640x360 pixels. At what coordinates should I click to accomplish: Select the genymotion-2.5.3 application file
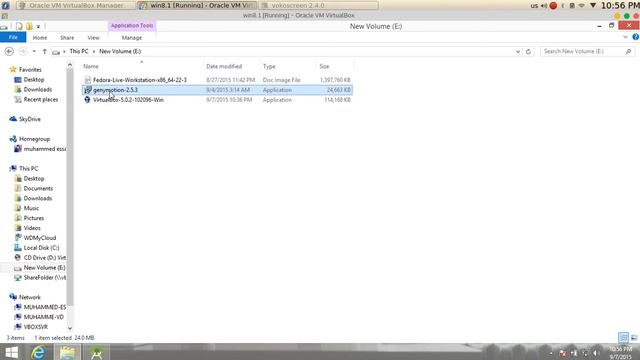pos(217,90)
